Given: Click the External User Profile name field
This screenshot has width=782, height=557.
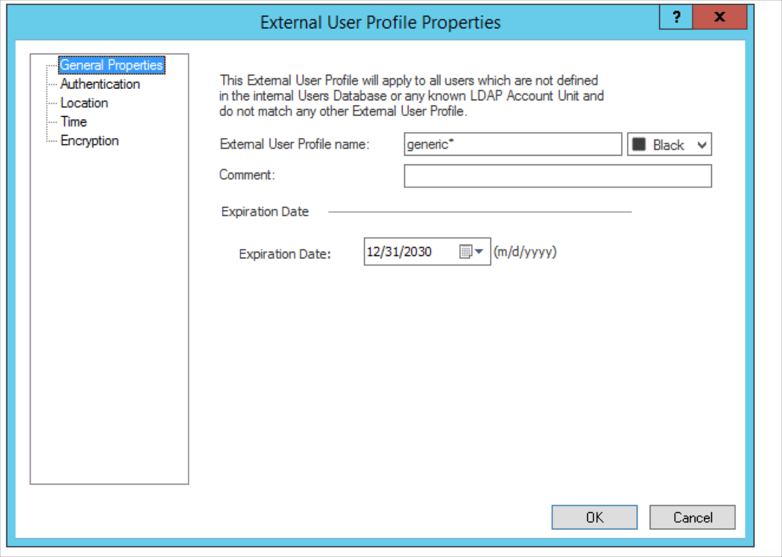Looking at the screenshot, I should (512, 144).
